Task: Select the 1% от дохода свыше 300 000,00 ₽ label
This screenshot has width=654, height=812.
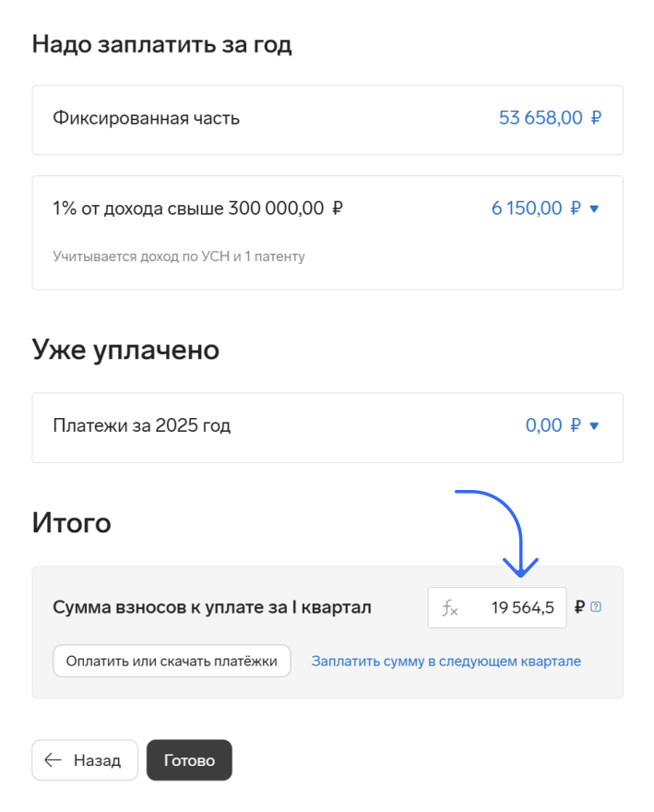Action: point(197,209)
